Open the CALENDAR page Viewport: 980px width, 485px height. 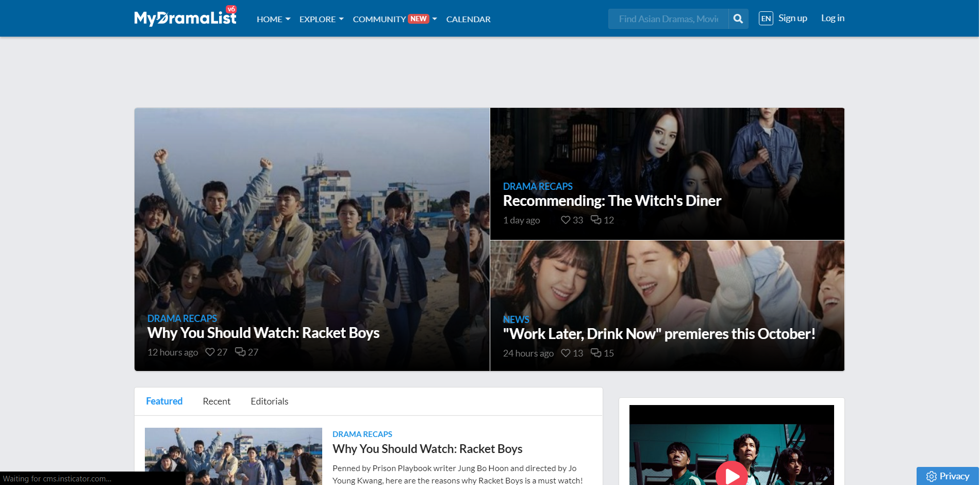pos(468,19)
